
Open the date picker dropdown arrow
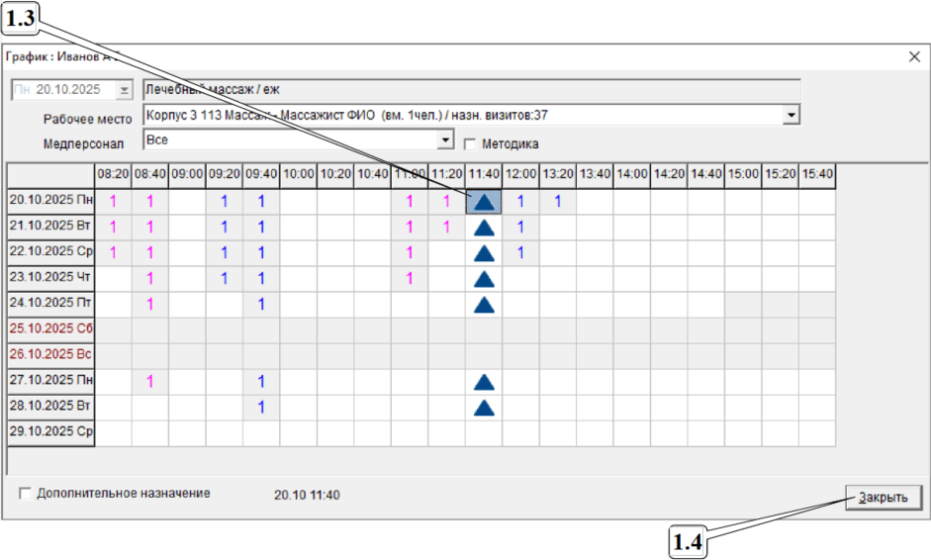coord(124,90)
